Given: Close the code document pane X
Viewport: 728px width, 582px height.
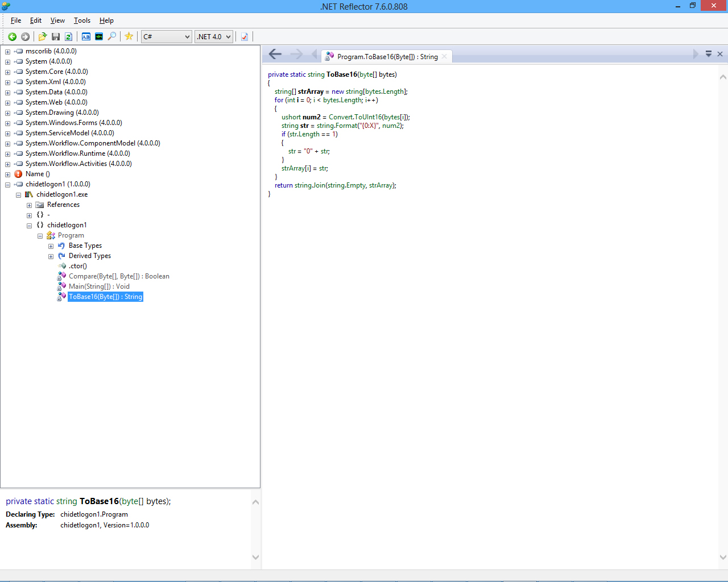Looking at the screenshot, I should coord(720,54).
